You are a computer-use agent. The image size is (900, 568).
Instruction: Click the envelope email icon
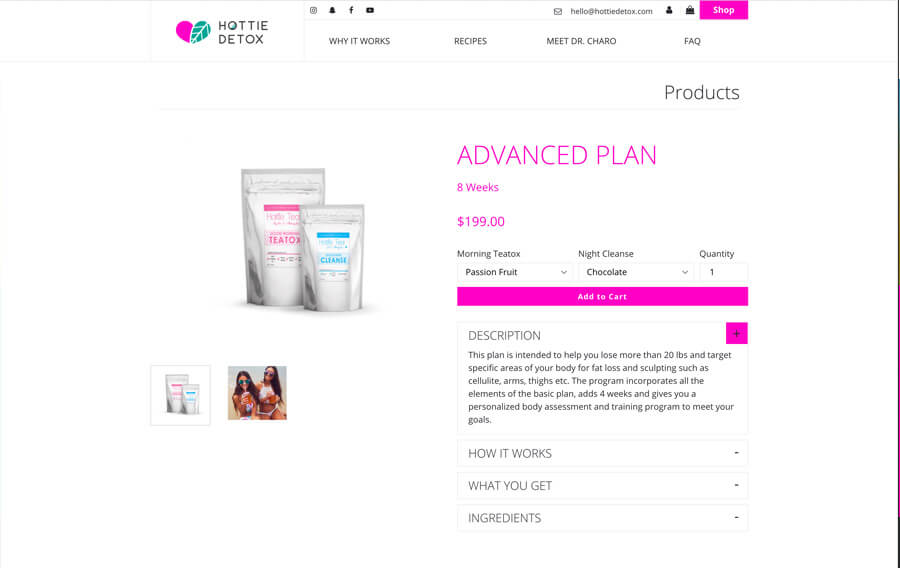click(x=558, y=11)
